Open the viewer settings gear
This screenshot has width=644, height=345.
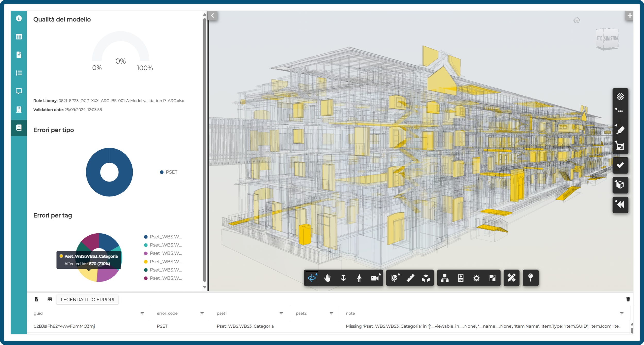[476, 278]
